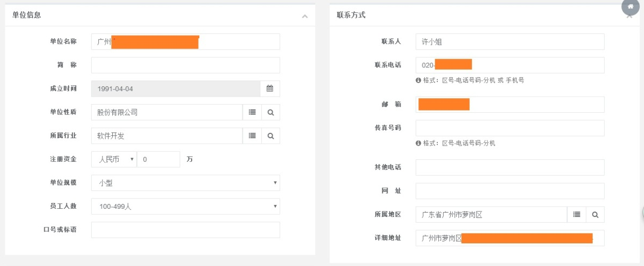Click the 传真号码 input field

[x=510, y=128]
